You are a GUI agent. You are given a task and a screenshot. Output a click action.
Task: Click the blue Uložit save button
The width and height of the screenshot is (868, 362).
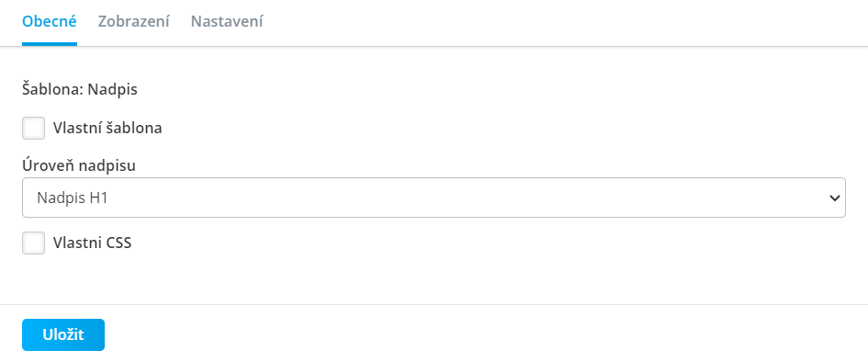click(x=63, y=334)
